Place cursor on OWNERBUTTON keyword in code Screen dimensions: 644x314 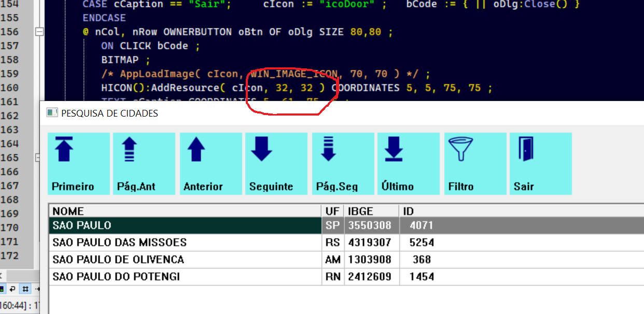click(198, 32)
